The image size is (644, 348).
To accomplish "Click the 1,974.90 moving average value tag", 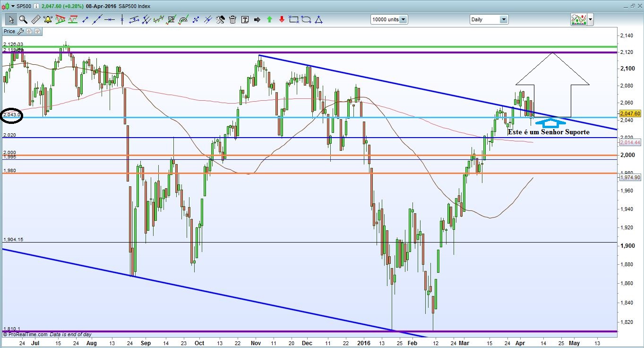I will [x=630, y=177].
